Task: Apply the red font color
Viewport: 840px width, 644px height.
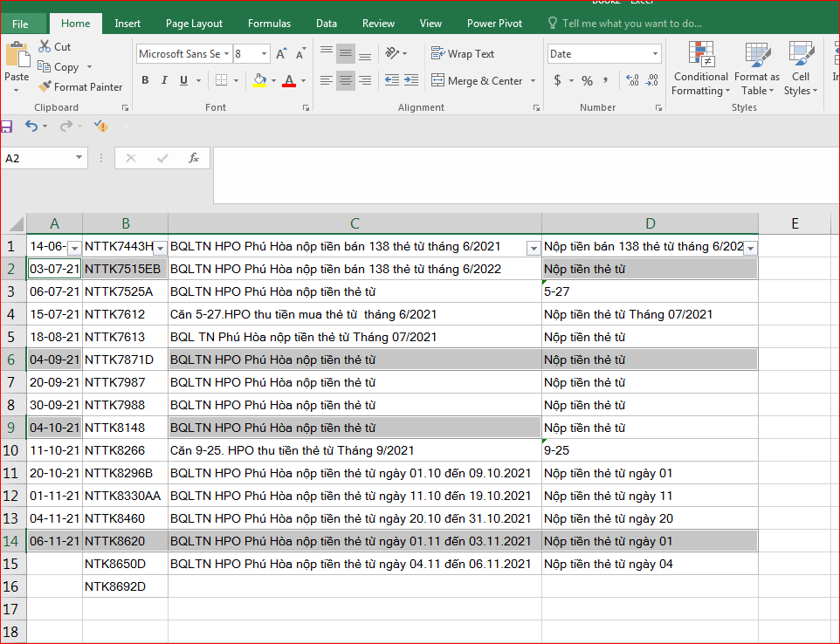Action: click(x=289, y=80)
